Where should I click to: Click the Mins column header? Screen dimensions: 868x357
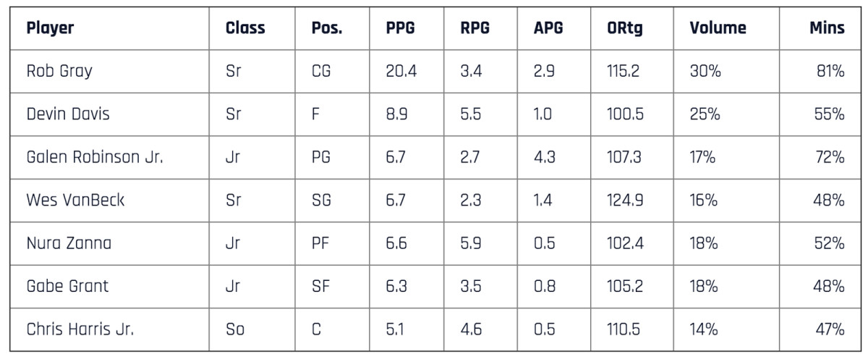[827, 29]
